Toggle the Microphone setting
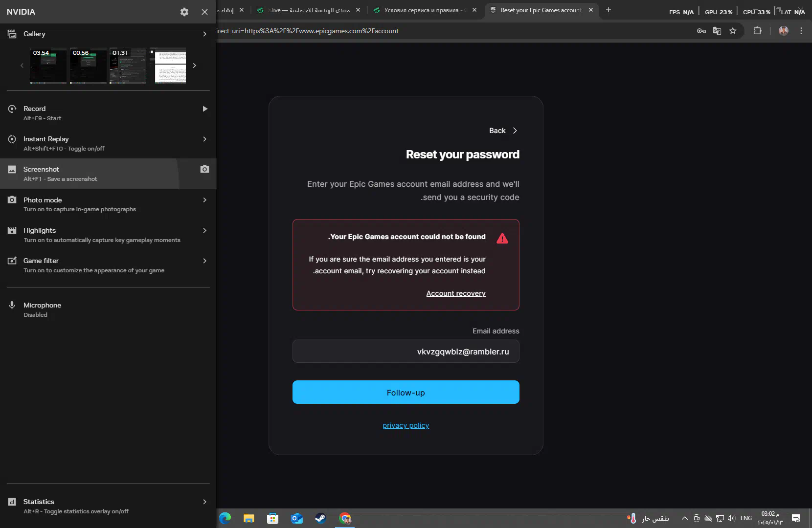 [108, 309]
